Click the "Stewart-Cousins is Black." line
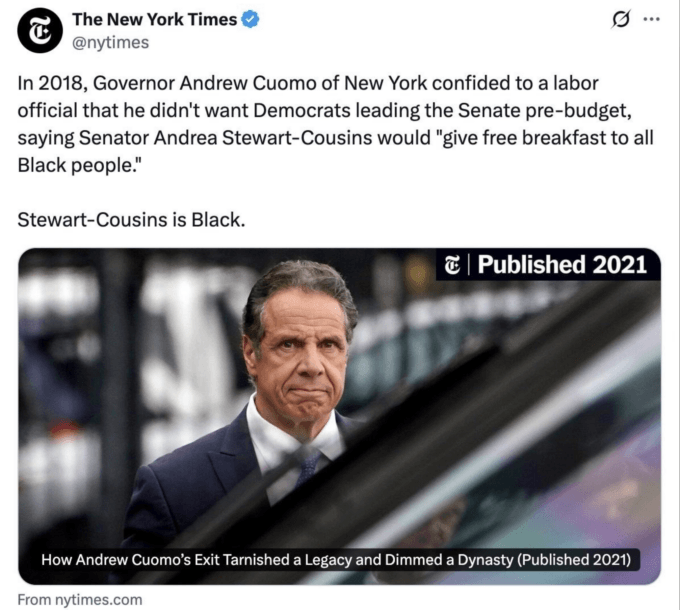This screenshot has width=680, height=610. (131, 220)
